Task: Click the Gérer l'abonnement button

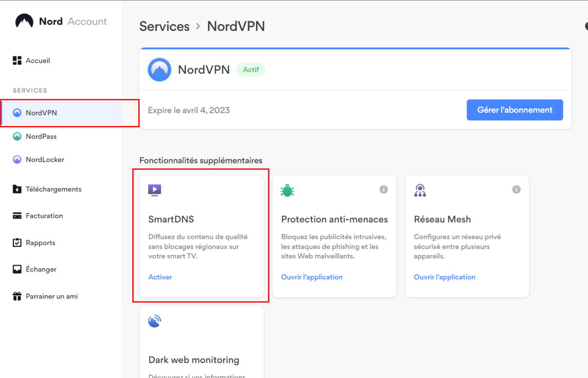Action: click(515, 110)
